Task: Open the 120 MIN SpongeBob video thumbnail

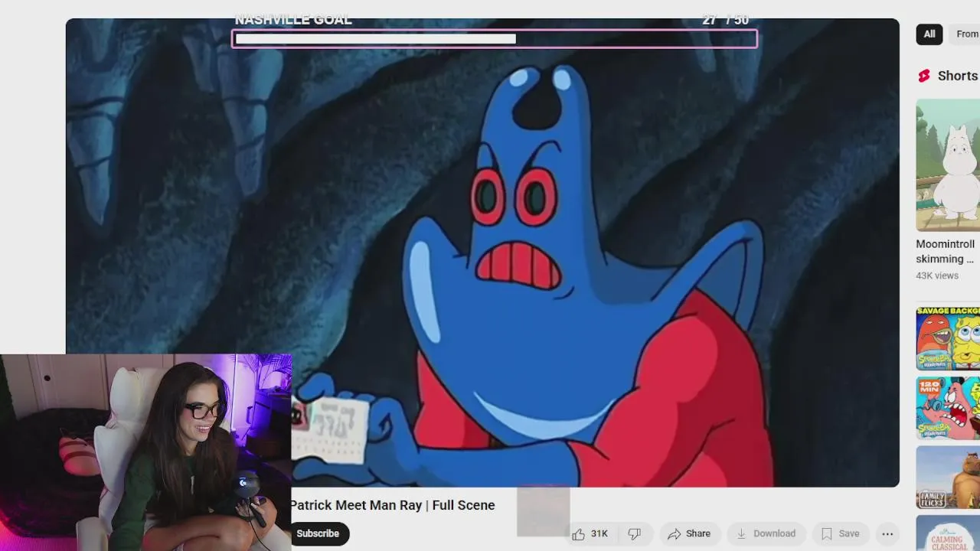Action: click(948, 408)
